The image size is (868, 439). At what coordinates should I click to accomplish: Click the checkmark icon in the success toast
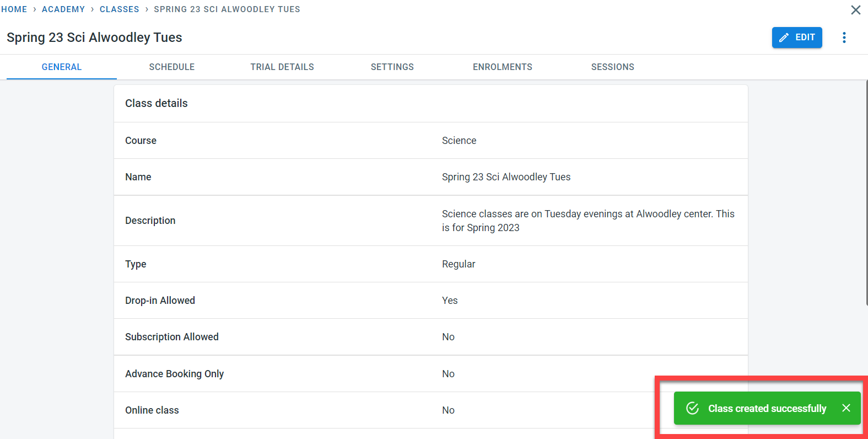[692, 408]
